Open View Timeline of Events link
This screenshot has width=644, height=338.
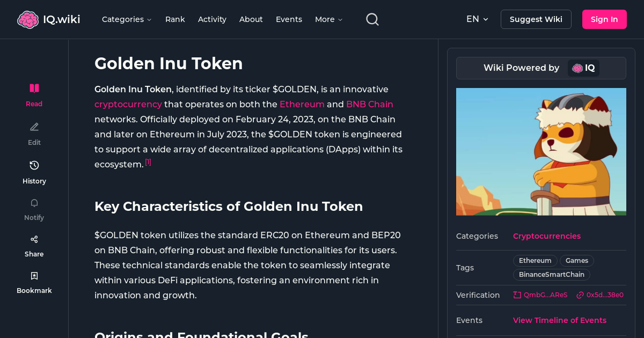point(559,320)
